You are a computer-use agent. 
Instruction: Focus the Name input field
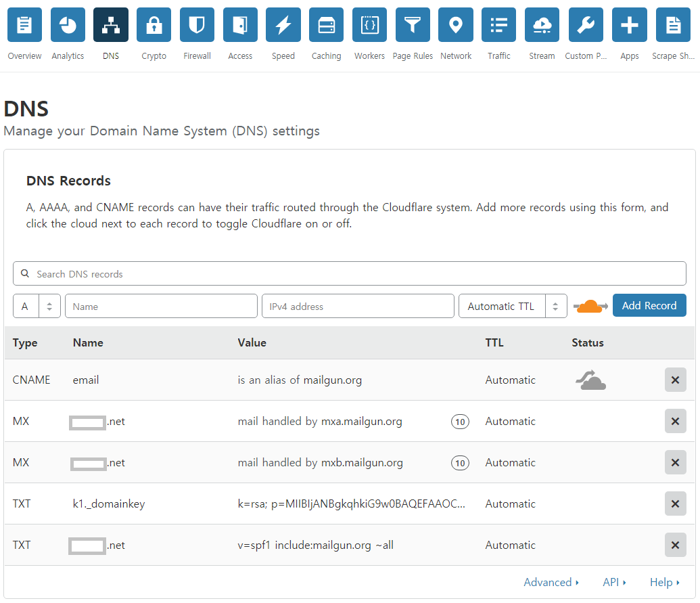161,306
